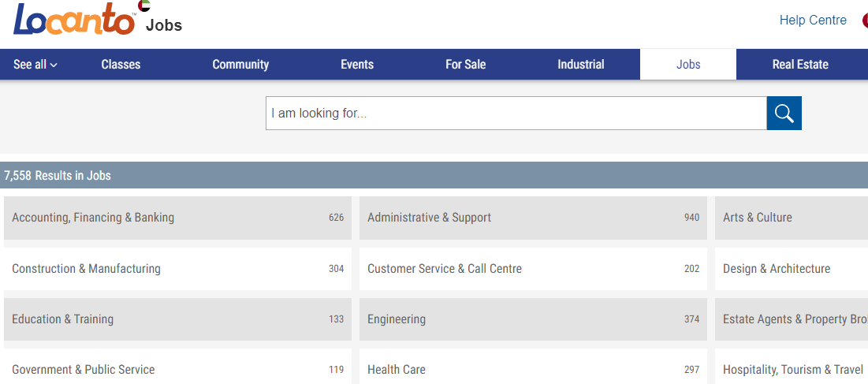Open the Classes tab
Viewport: 868px width, 384px height.
(x=121, y=65)
